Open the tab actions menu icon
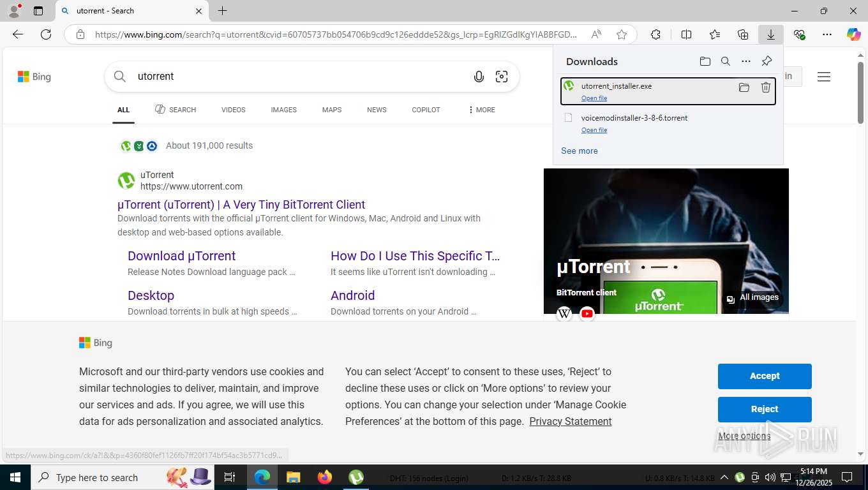 (x=38, y=11)
